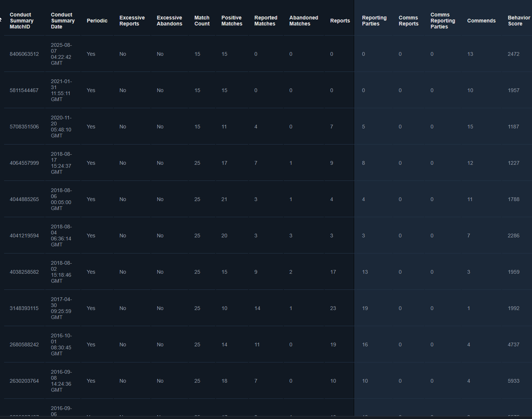The width and height of the screenshot is (532, 419).
Task: Click the Commends column header
Action: [x=481, y=21]
